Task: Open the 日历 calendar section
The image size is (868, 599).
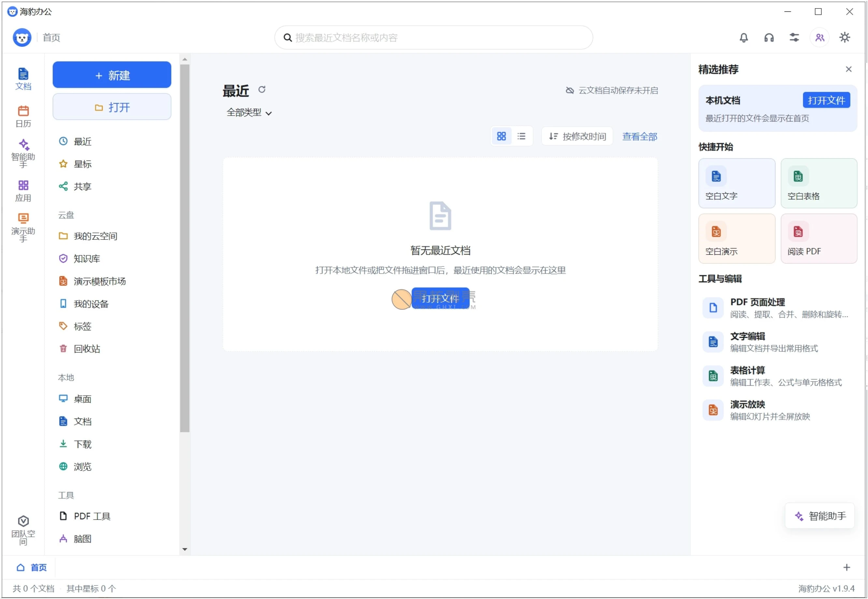Action: coord(23,116)
